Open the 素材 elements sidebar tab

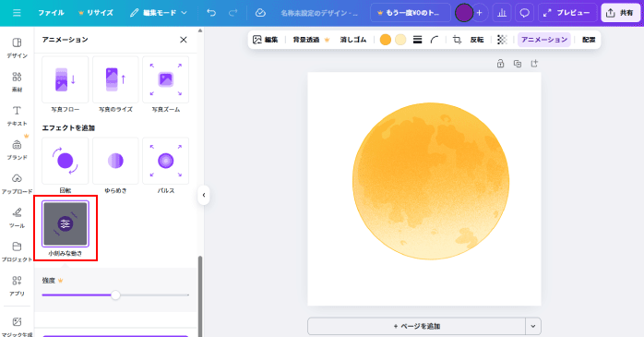point(17,82)
